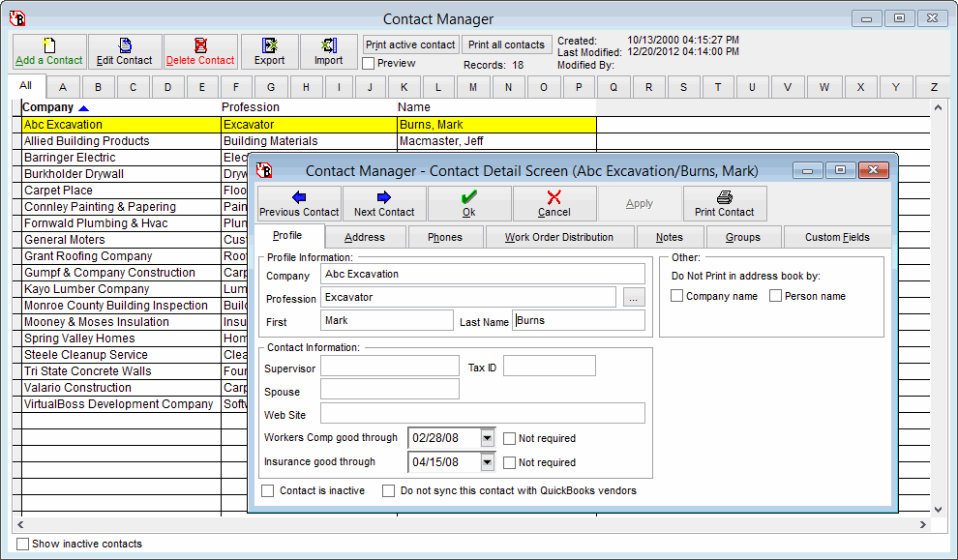958x560 pixels.
Task: Open Workers Comp good through date dropdown
Action: tap(487, 438)
